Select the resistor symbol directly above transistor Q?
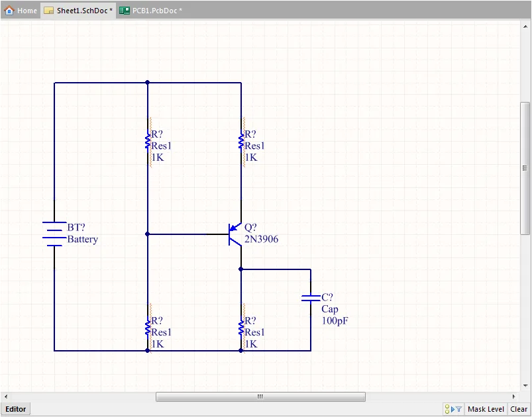The image size is (532, 417). (x=241, y=142)
